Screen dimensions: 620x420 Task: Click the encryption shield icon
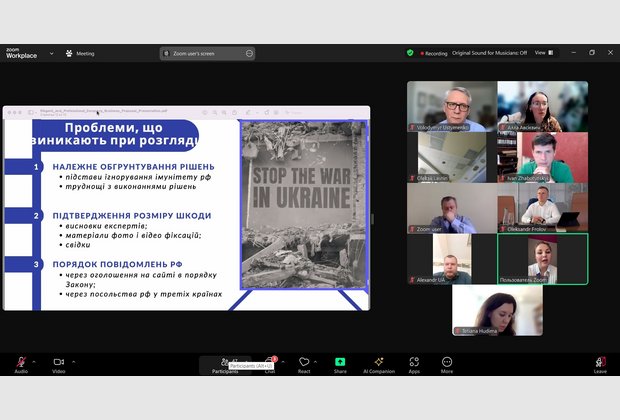tap(410, 53)
